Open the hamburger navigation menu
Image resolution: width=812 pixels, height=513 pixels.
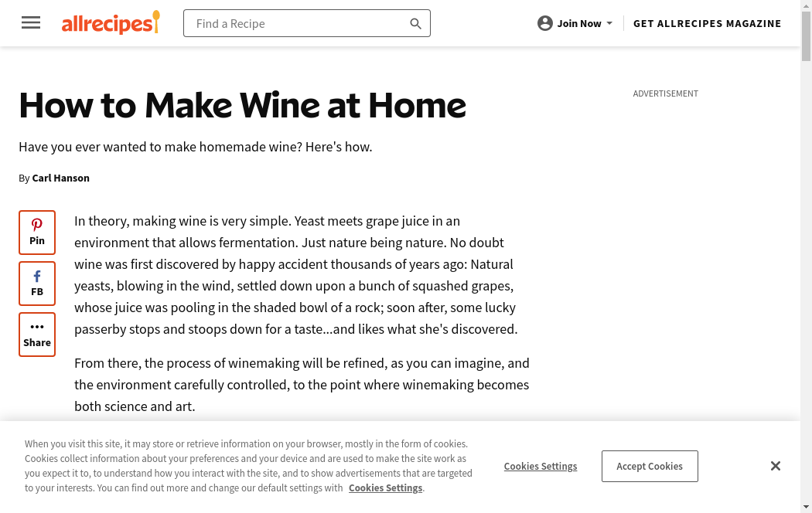coord(31,23)
